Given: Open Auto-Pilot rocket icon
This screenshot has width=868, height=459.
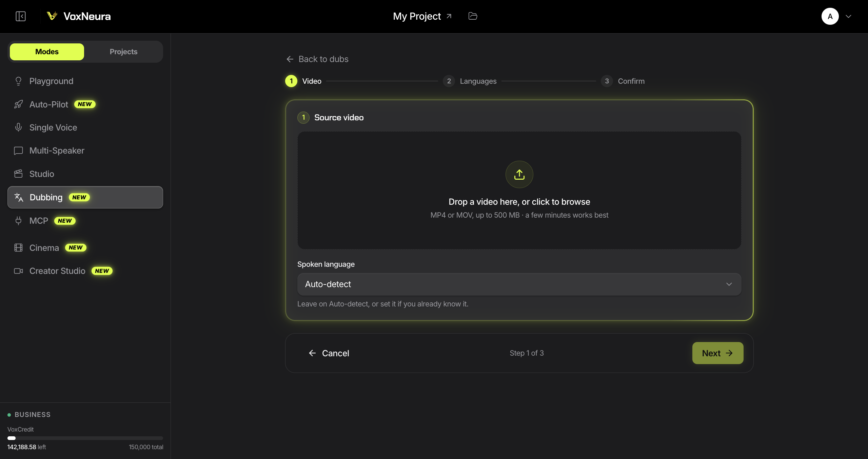Looking at the screenshot, I should [18, 104].
